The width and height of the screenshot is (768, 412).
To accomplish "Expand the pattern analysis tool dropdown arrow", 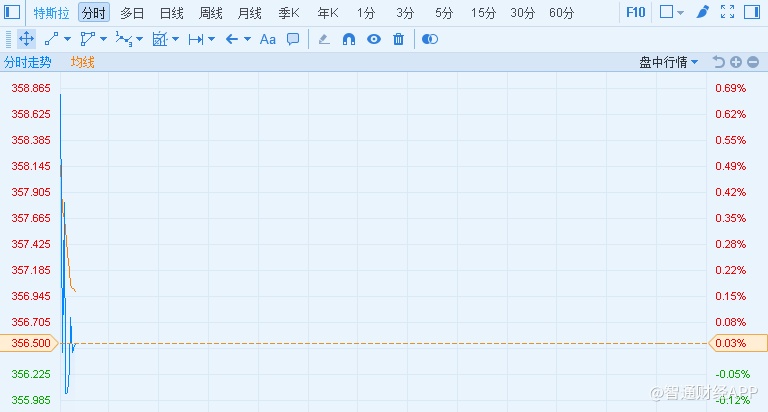I will [x=175, y=39].
